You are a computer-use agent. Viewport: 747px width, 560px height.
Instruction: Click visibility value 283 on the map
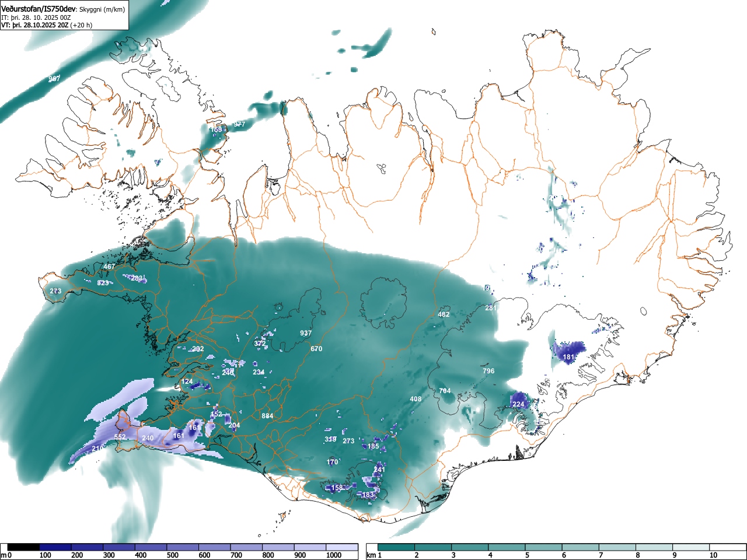click(137, 278)
